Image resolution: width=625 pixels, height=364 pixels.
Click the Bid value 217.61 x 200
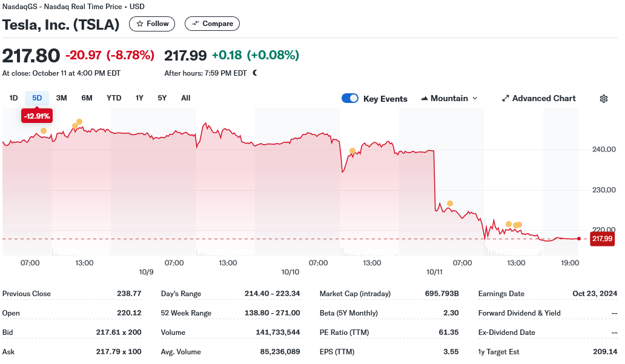point(119,333)
